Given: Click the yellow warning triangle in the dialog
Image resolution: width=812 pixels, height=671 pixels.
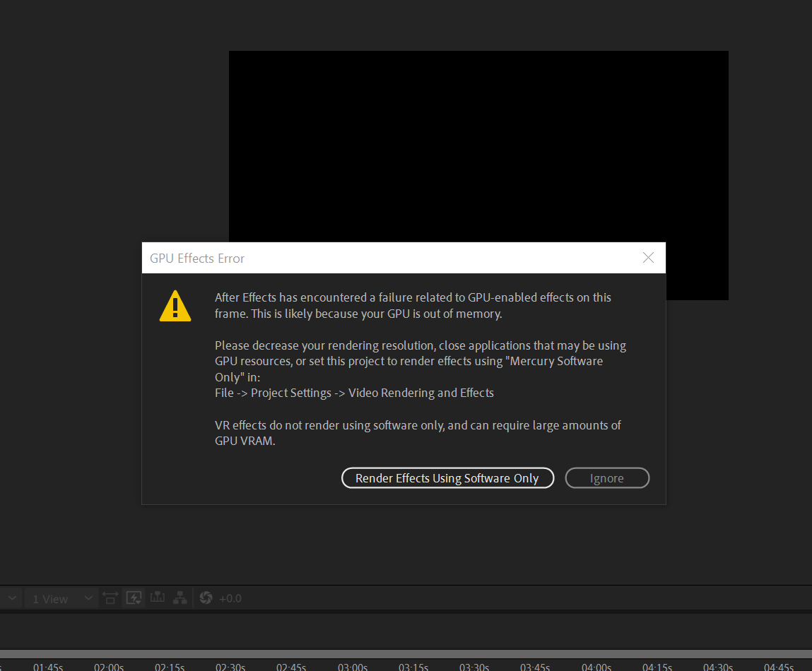Looking at the screenshot, I should click(x=175, y=306).
